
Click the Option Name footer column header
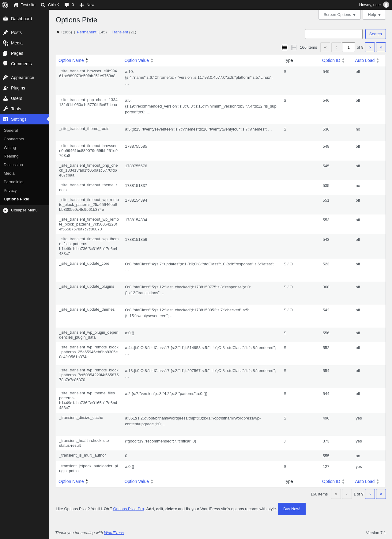71,482
